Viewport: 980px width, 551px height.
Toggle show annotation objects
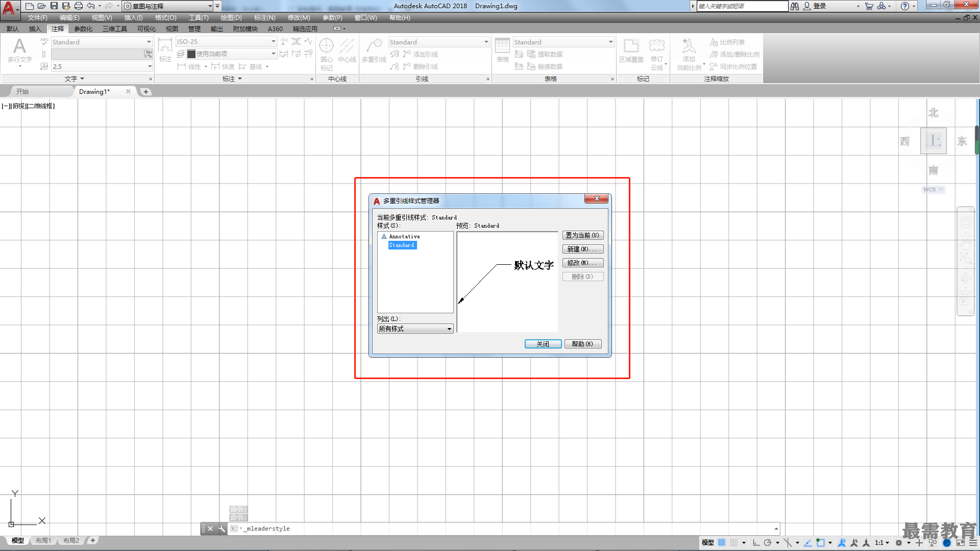point(842,543)
